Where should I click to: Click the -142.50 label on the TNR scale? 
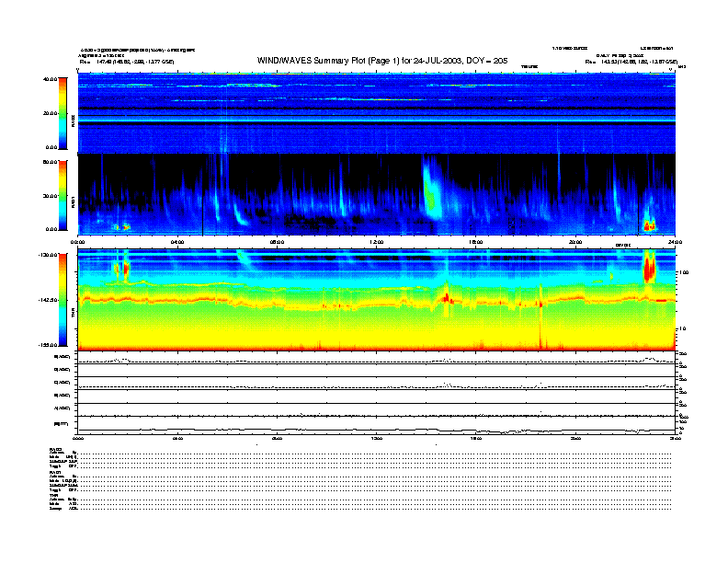48,300
